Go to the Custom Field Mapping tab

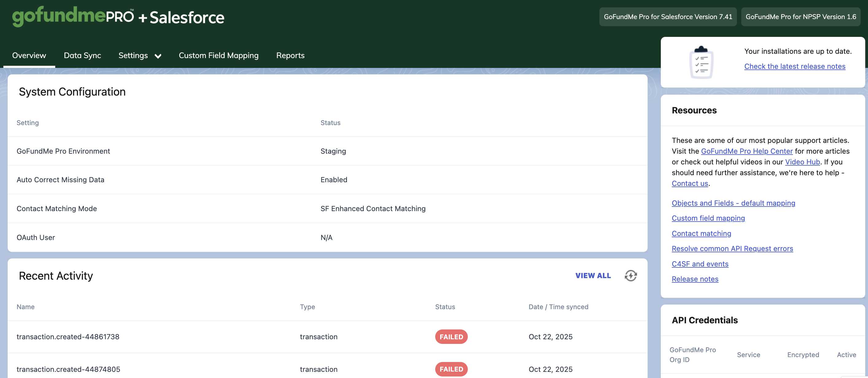(219, 55)
